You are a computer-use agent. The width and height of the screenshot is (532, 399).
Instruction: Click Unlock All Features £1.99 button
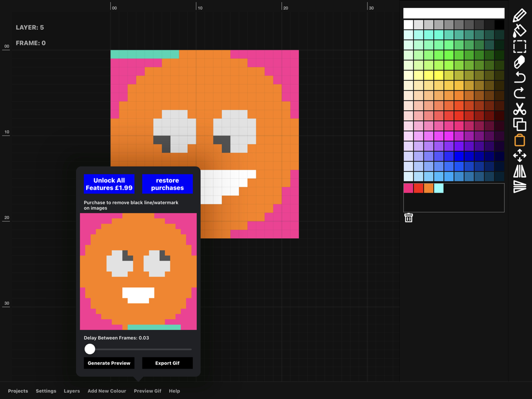coord(109,184)
